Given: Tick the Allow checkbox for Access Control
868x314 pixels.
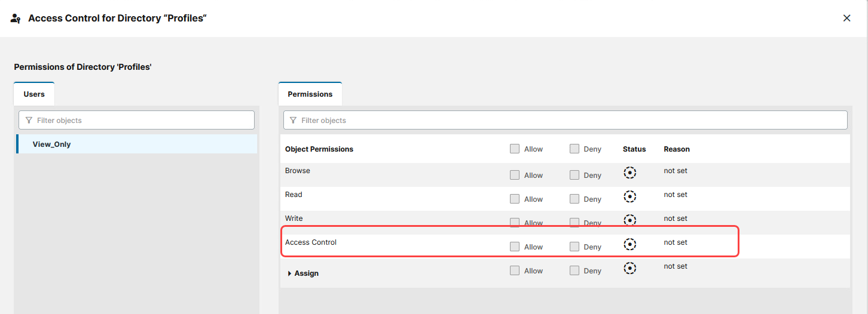Looking at the screenshot, I should point(515,247).
